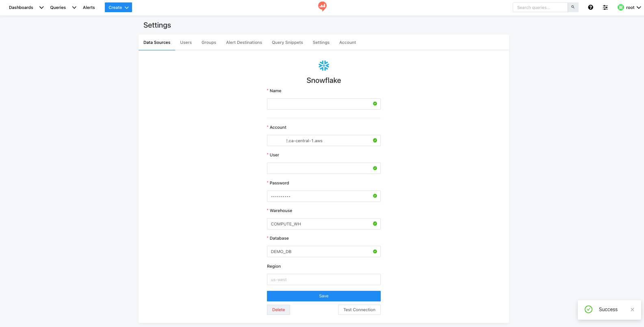Open the Alert Destinations tab
This screenshot has height=327, width=644.
[x=244, y=42]
